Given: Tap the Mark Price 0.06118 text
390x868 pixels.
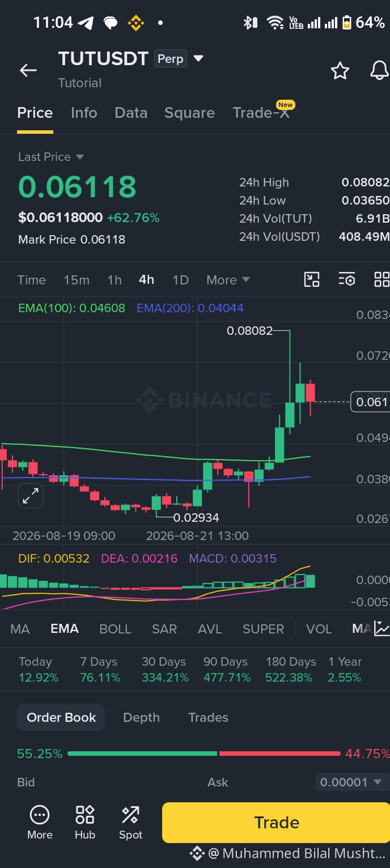Looking at the screenshot, I should click(71, 240).
